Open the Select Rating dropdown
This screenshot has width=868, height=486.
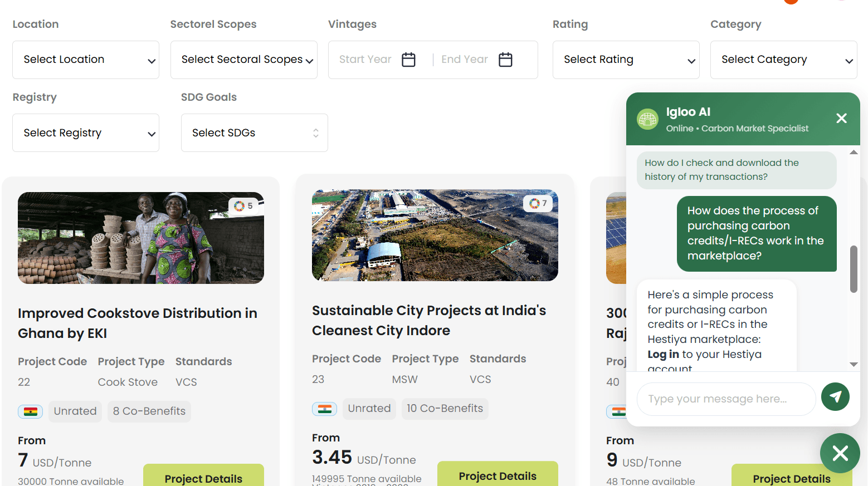point(625,60)
